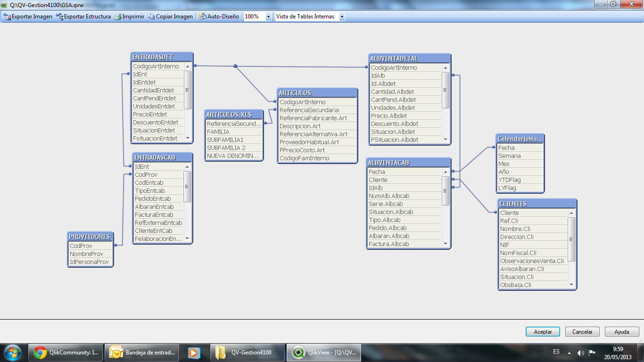Select the PROVEEDORES table header
This screenshot has height=362, width=644.
pyautogui.click(x=91, y=237)
